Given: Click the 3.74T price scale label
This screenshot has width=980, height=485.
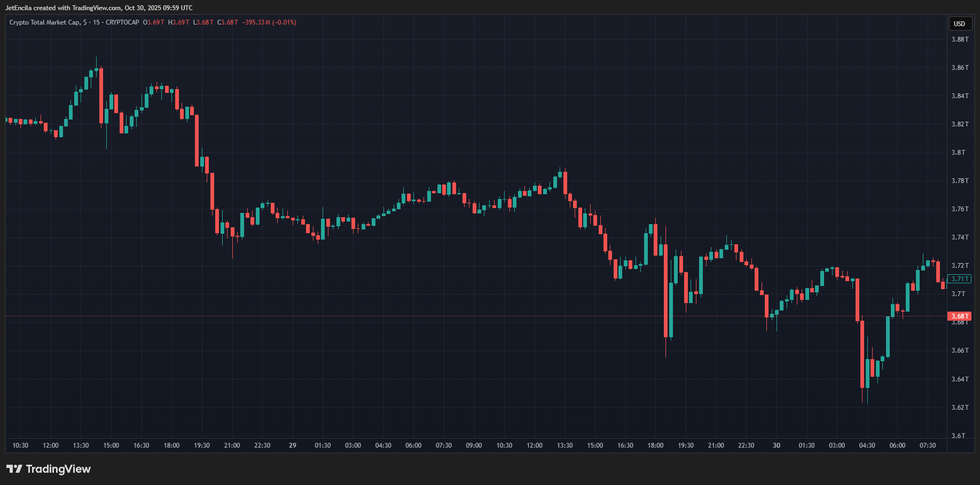Looking at the screenshot, I should [959, 237].
